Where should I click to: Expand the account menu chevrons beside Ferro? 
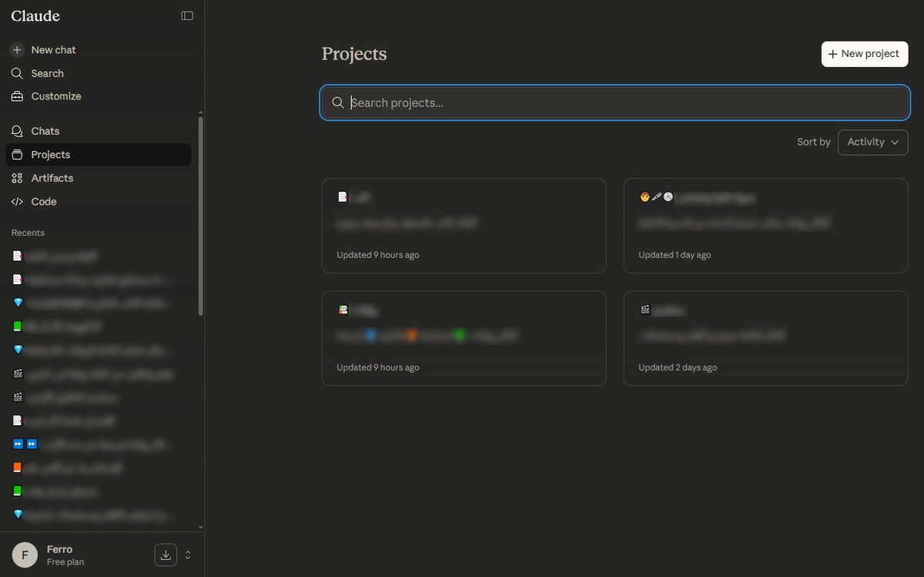[x=188, y=555]
